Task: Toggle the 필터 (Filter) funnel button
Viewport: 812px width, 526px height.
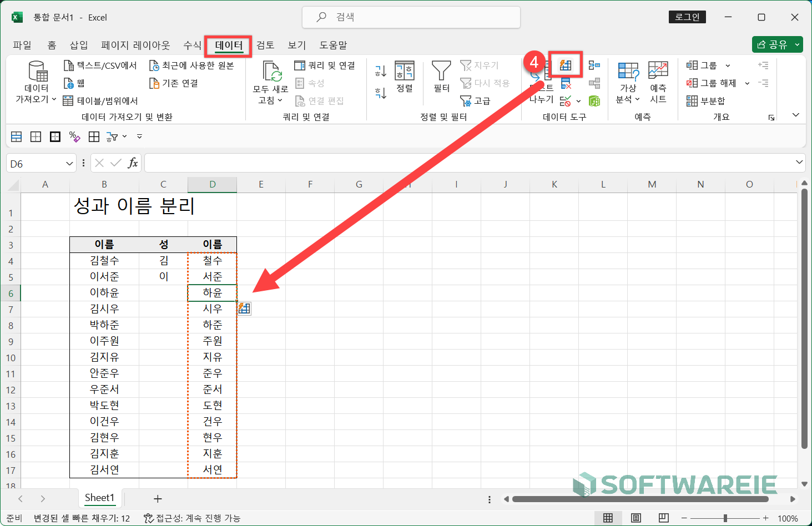Action: click(442, 77)
